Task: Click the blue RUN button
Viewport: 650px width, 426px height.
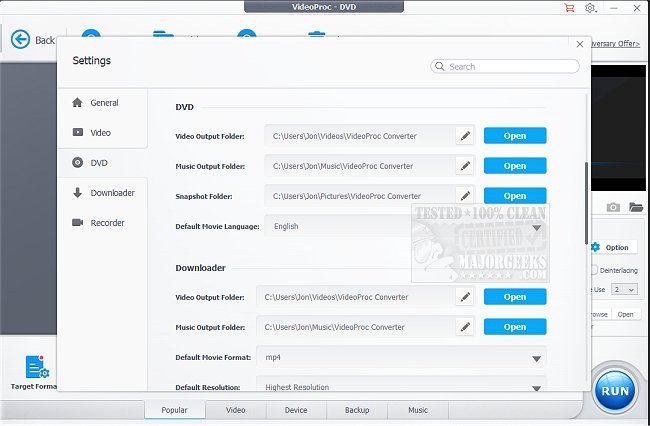Action: pyautogui.click(x=615, y=391)
